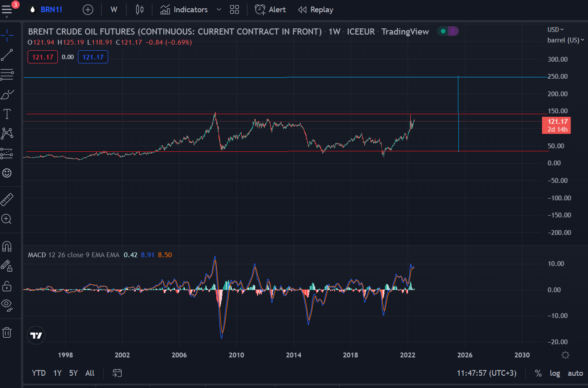
Task: Open the forecasting and measurement tools
Action: tap(7, 153)
